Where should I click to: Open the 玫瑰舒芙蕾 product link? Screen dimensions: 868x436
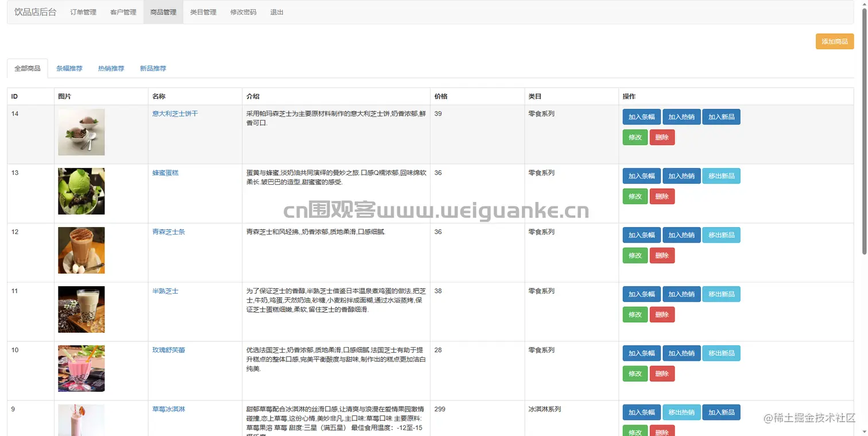169,350
